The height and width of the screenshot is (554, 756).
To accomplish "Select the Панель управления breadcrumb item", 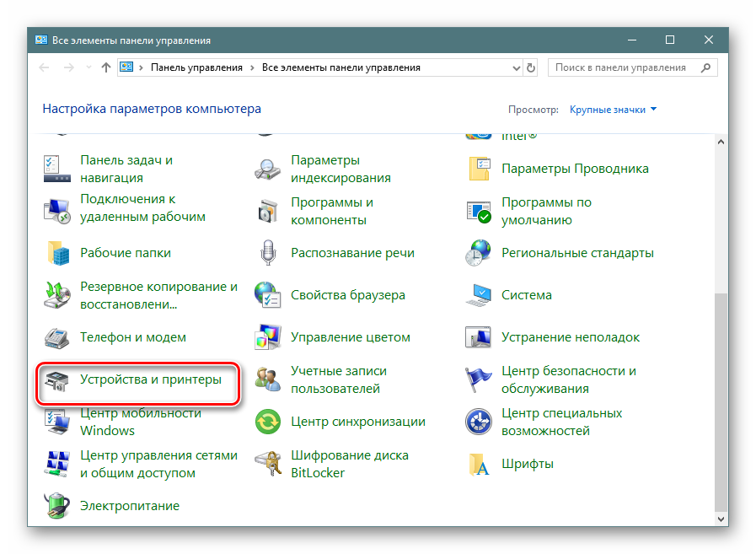I will [196, 67].
